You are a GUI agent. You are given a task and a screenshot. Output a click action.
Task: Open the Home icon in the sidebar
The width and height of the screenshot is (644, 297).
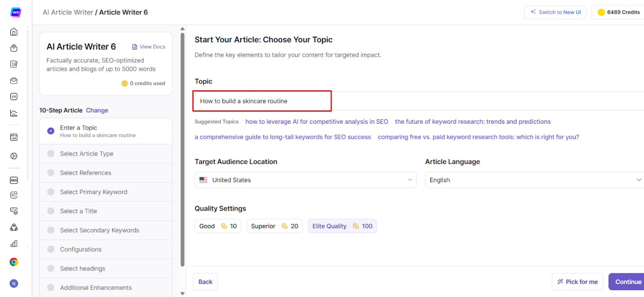[x=14, y=32]
